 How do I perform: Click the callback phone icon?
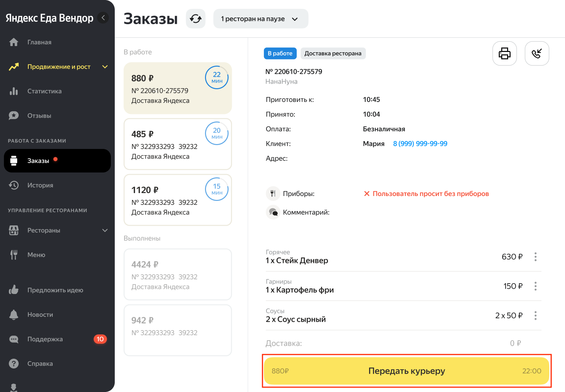[537, 53]
